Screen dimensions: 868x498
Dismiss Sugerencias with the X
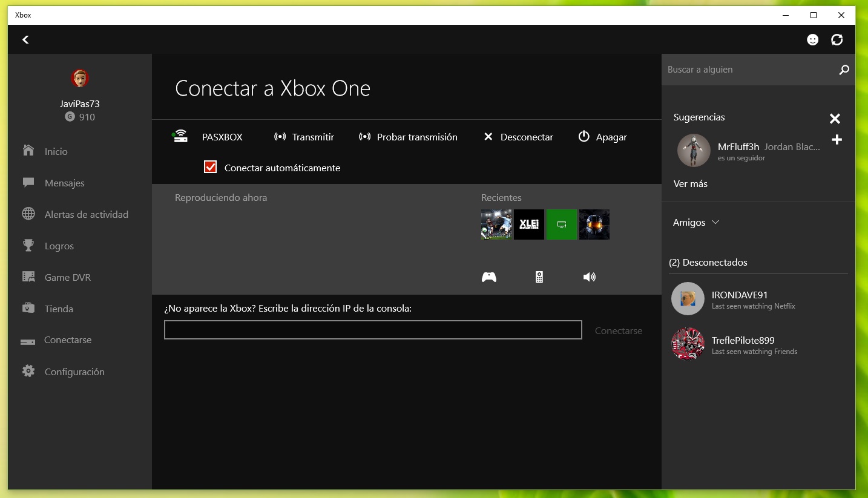point(835,119)
